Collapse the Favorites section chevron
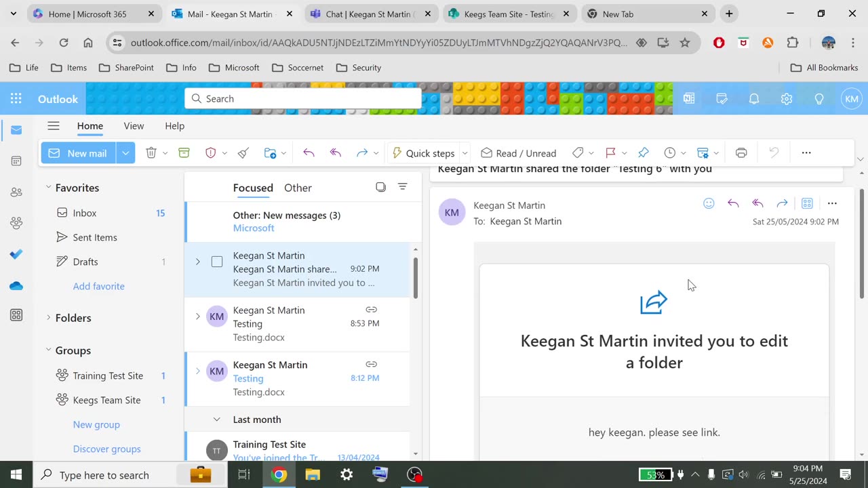The width and height of the screenshot is (868, 488). (x=48, y=187)
